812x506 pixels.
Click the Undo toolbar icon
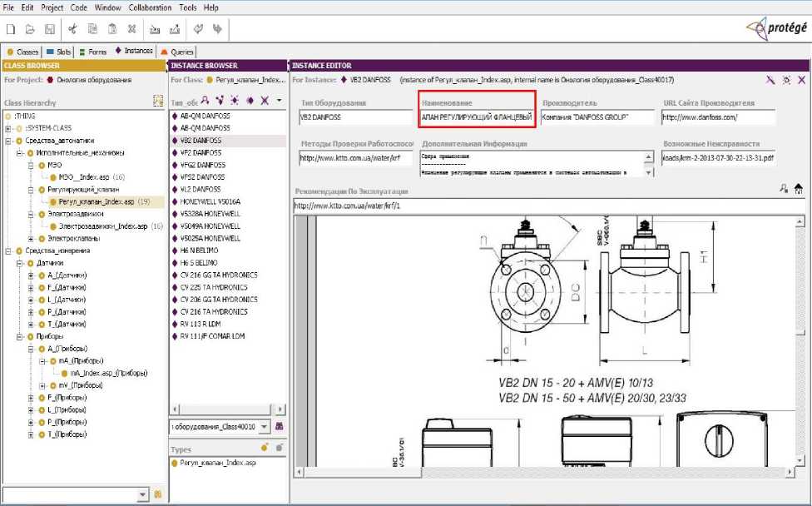(199, 29)
